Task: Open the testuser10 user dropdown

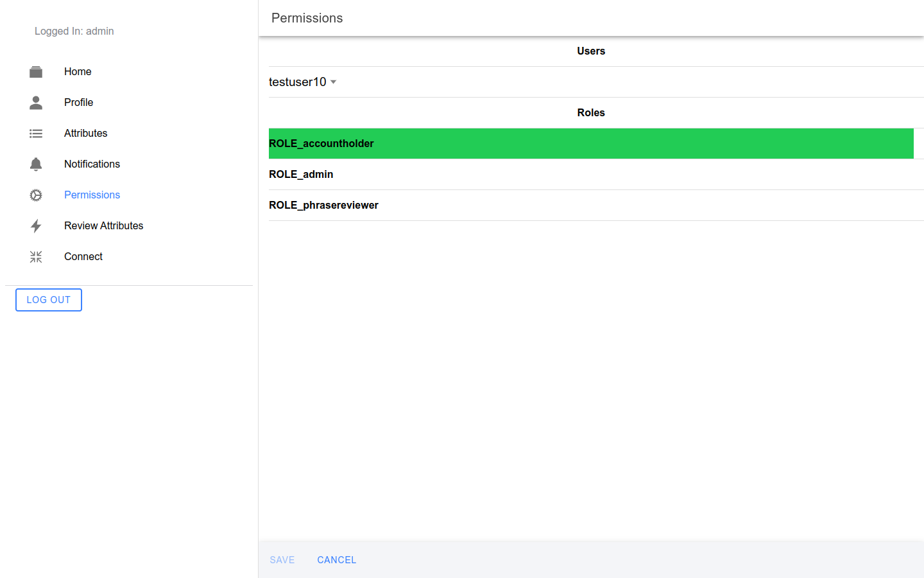Action: [298, 82]
